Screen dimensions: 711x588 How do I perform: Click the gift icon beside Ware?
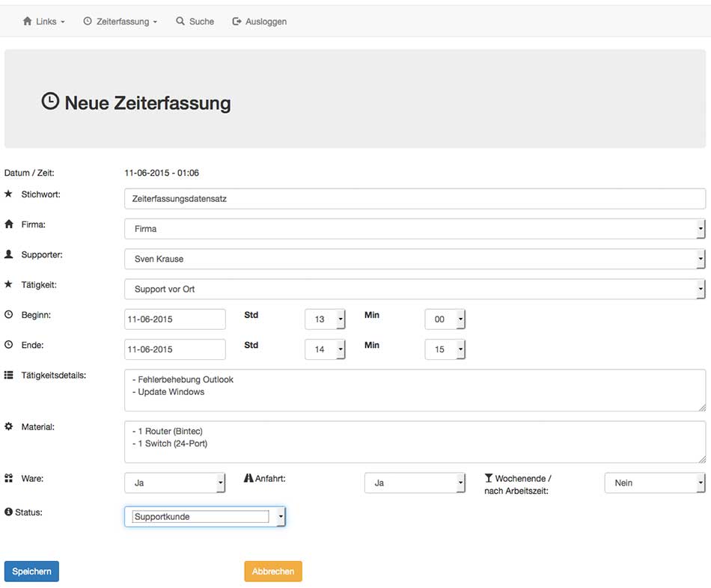(x=9, y=478)
